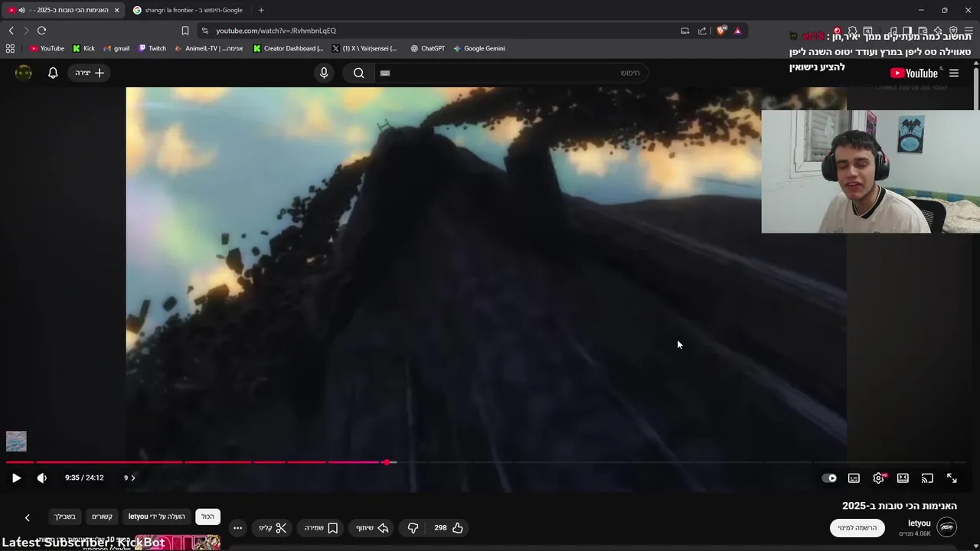Screen dimensions: 980x551
Task: Select the קשורים filter chip
Action: (x=102, y=517)
